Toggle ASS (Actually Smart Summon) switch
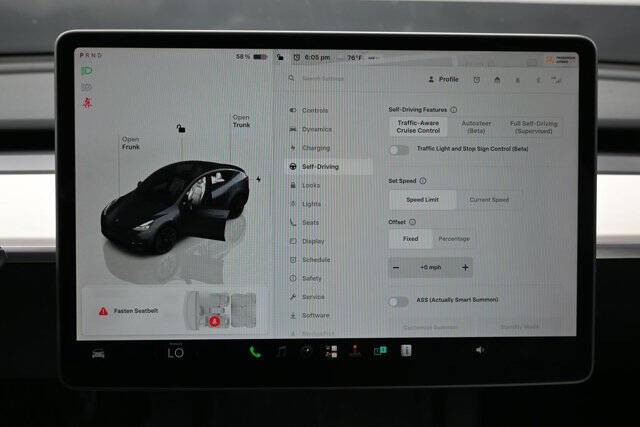 pos(398,302)
